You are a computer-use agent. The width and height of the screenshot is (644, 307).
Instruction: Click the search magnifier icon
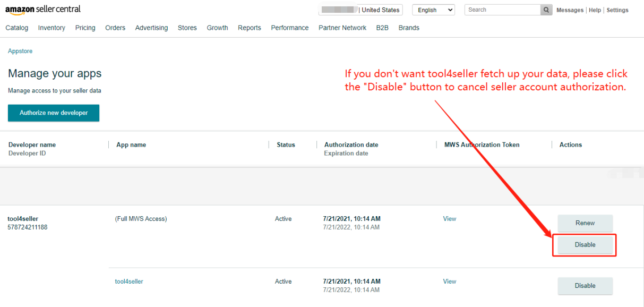tap(546, 10)
